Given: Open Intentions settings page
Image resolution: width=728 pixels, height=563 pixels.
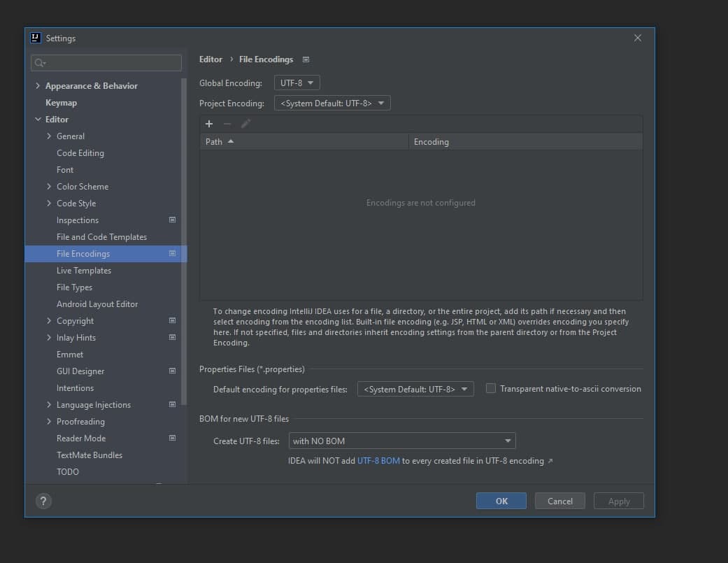Looking at the screenshot, I should [76, 388].
